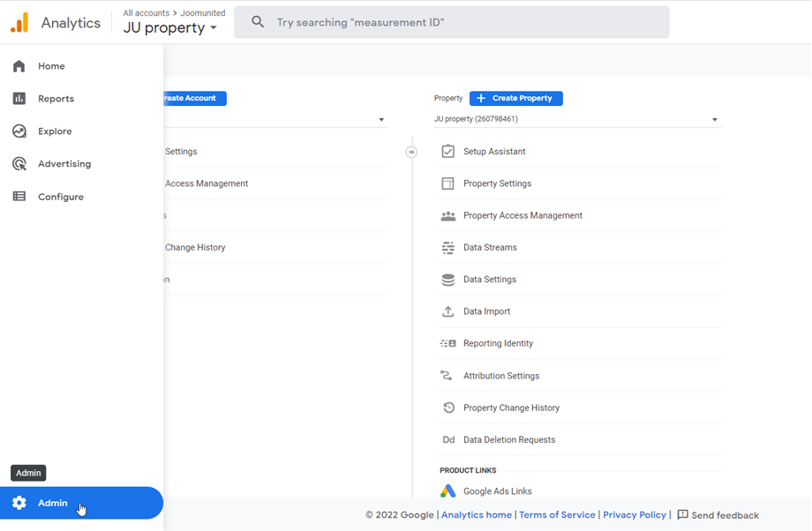
Task: Expand the account selector dropdown arrow
Action: click(x=381, y=120)
